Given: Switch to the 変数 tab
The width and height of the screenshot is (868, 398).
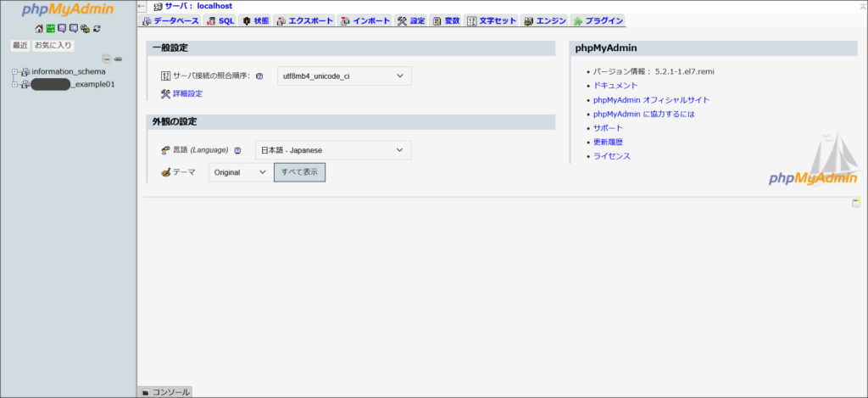Looking at the screenshot, I should point(446,20).
